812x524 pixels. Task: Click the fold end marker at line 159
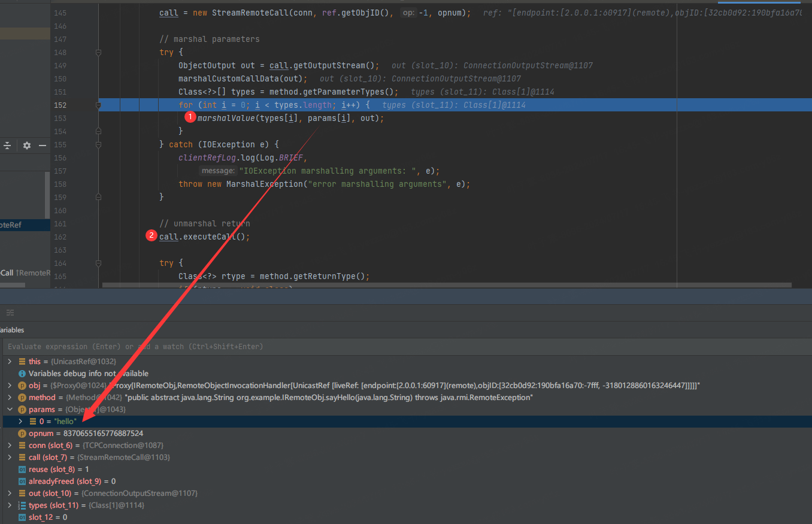tap(99, 197)
